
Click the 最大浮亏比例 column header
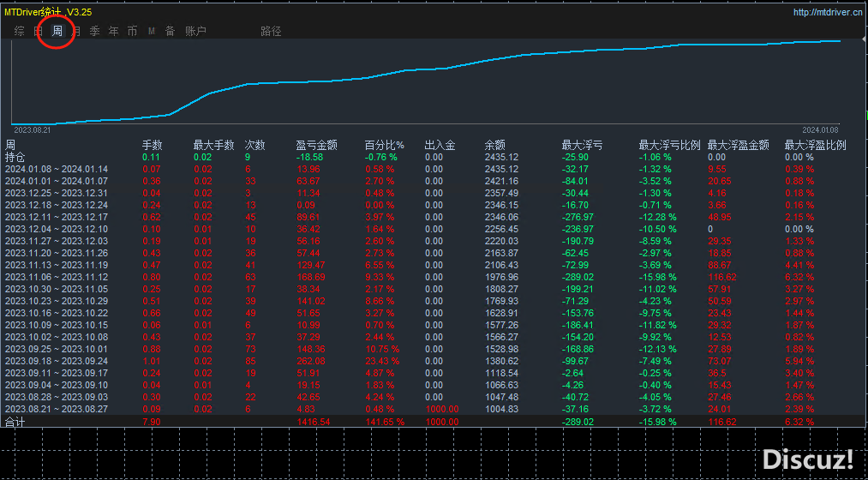pyautogui.click(x=670, y=145)
